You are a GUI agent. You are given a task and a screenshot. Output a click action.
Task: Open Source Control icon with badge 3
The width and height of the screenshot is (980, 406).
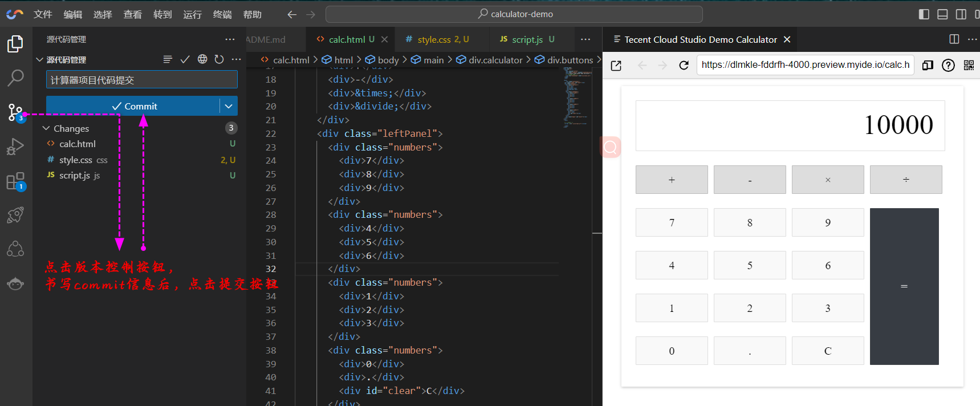tap(15, 112)
